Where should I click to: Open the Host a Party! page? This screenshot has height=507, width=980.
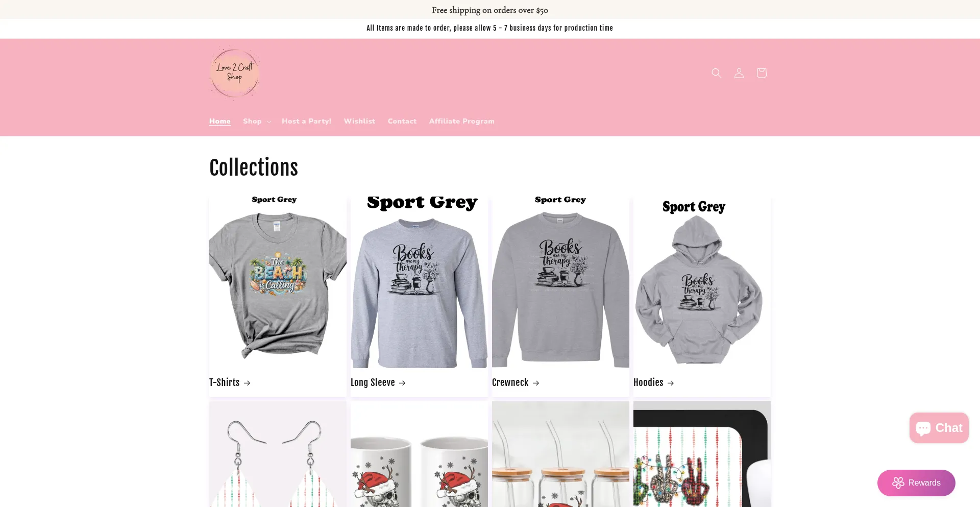click(x=306, y=121)
